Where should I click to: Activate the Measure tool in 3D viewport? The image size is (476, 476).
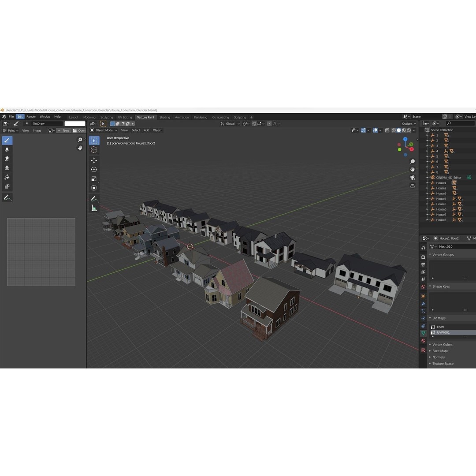pyautogui.click(x=94, y=208)
